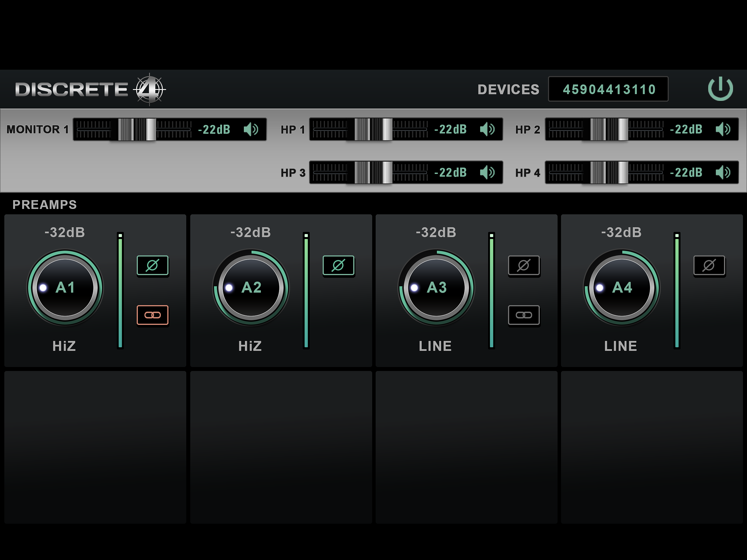Image resolution: width=747 pixels, height=560 pixels.
Task: Mute the Monitor 1 output speaker icon
Action: click(x=251, y=129)
